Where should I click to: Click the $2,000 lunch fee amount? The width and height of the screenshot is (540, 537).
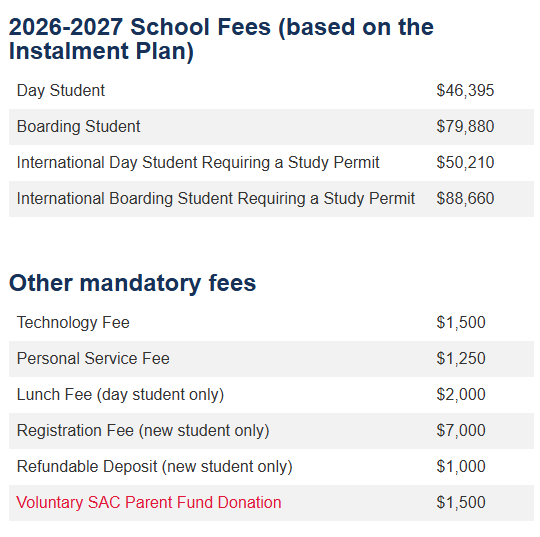pos(461,395)
